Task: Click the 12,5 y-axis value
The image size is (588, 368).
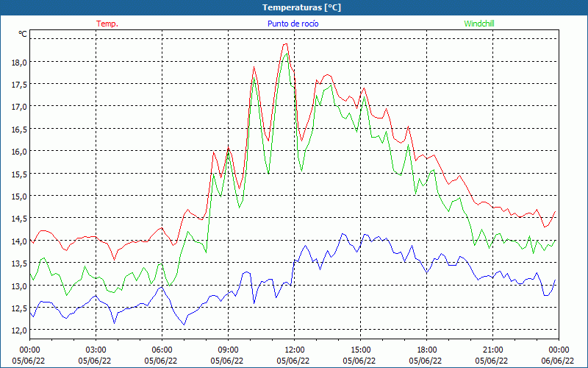Action: (x=19, y=308)
